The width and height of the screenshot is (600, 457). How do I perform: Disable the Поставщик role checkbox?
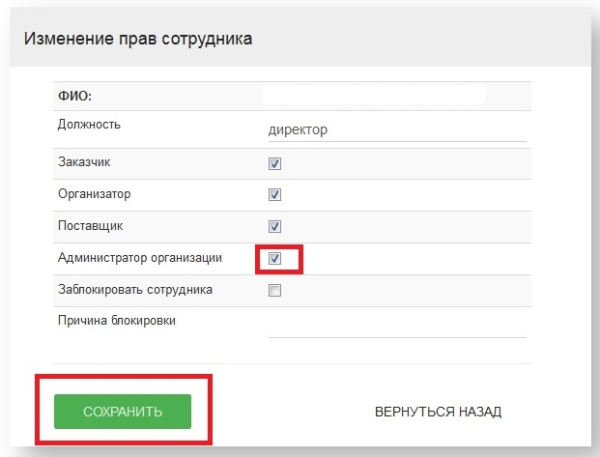(275, 226)
